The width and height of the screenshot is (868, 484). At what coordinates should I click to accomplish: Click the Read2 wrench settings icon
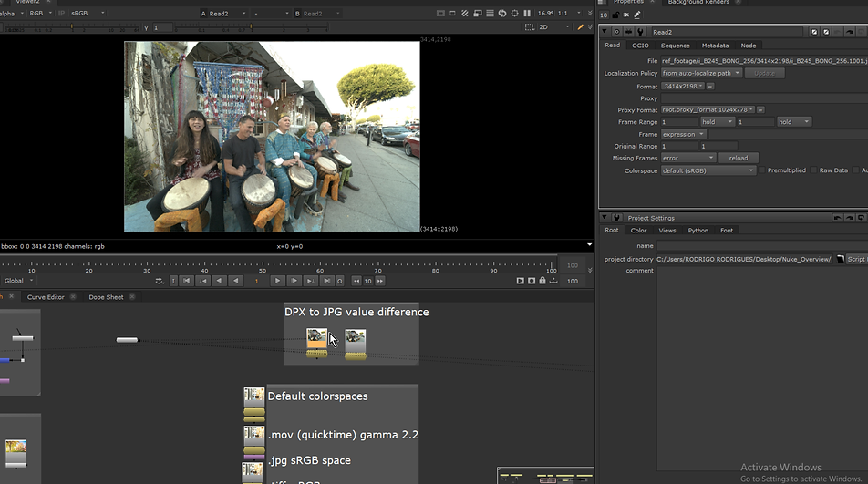640,32
